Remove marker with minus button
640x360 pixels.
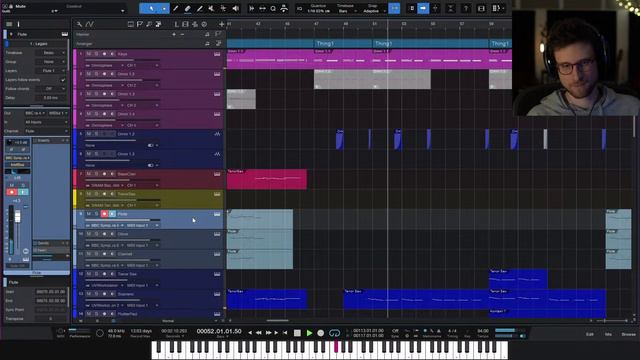click(182, 34)
